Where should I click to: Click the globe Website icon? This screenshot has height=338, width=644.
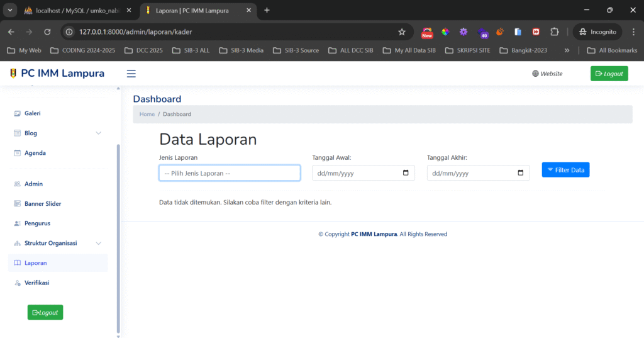tap(535, 74)
